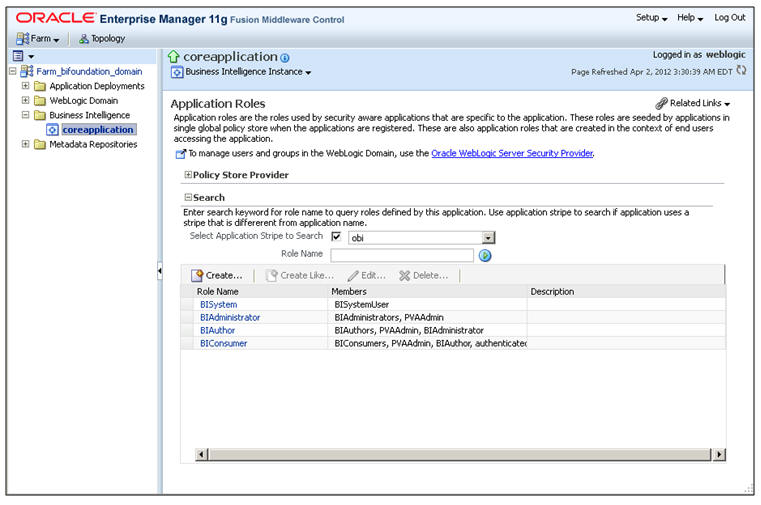Click the horizontal scrollbar right arrow
The width and height of the screenshot is (761, 505).
tap(719, 455)
